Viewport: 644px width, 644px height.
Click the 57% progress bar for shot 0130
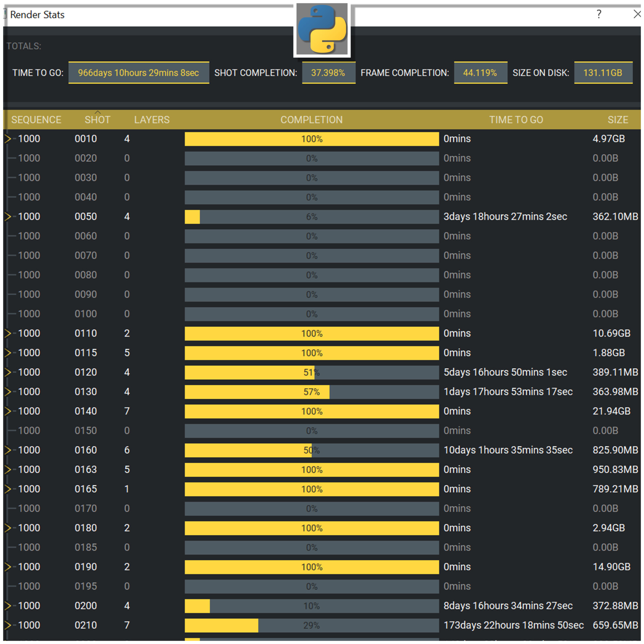coord(311,392)
